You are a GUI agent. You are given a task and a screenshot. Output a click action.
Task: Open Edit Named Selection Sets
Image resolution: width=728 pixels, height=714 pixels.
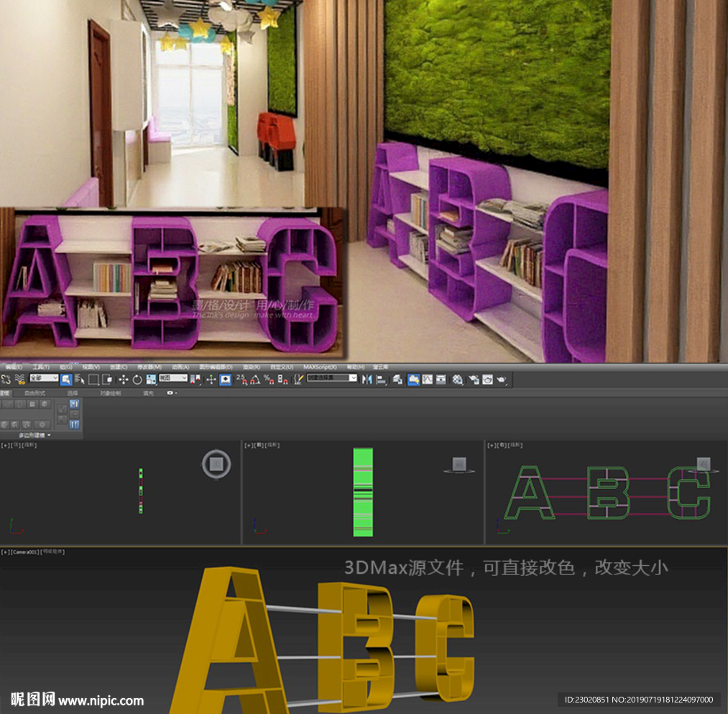(299, 380)
